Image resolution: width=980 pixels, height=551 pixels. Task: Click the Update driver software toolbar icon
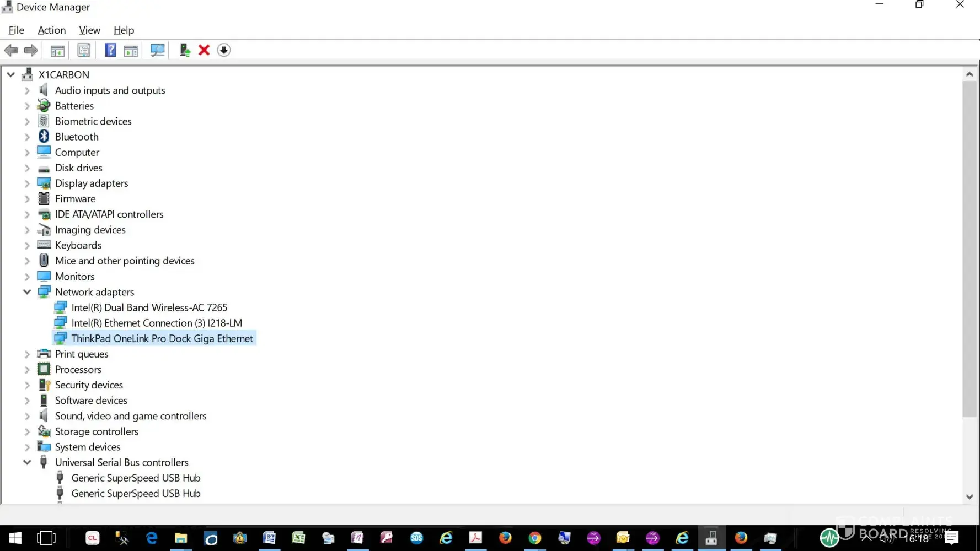tap(185, 50)
